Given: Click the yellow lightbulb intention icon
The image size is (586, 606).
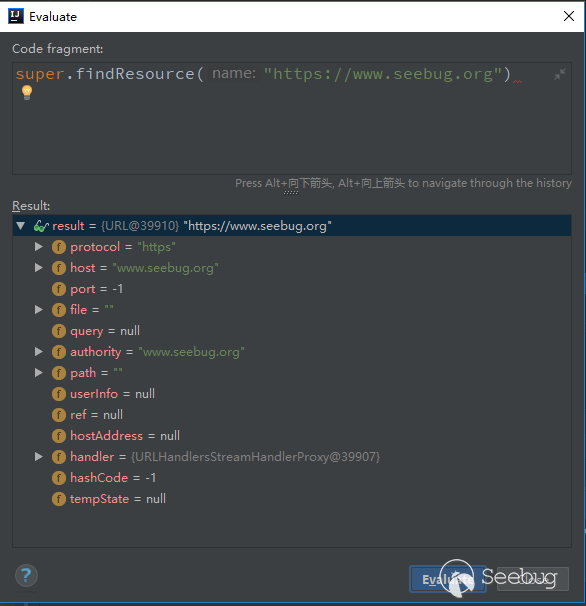Looking at the screenshot, I should click(x=27, y=93).
